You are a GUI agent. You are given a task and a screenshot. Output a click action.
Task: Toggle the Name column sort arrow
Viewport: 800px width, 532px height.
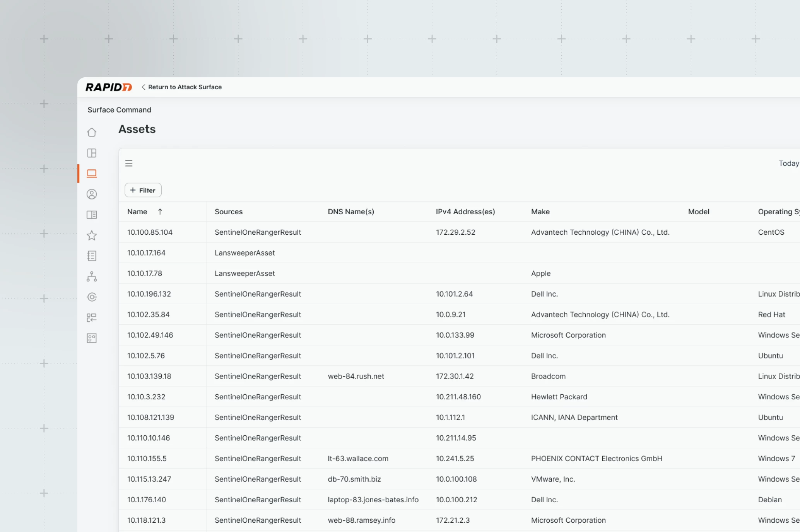[160, 211]
